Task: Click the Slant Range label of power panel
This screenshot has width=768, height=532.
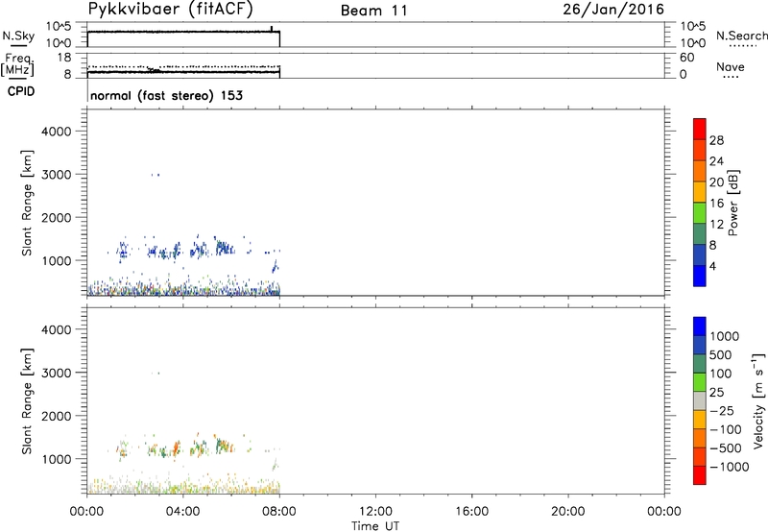Action: pyautogui.click(x=27, y=203)
